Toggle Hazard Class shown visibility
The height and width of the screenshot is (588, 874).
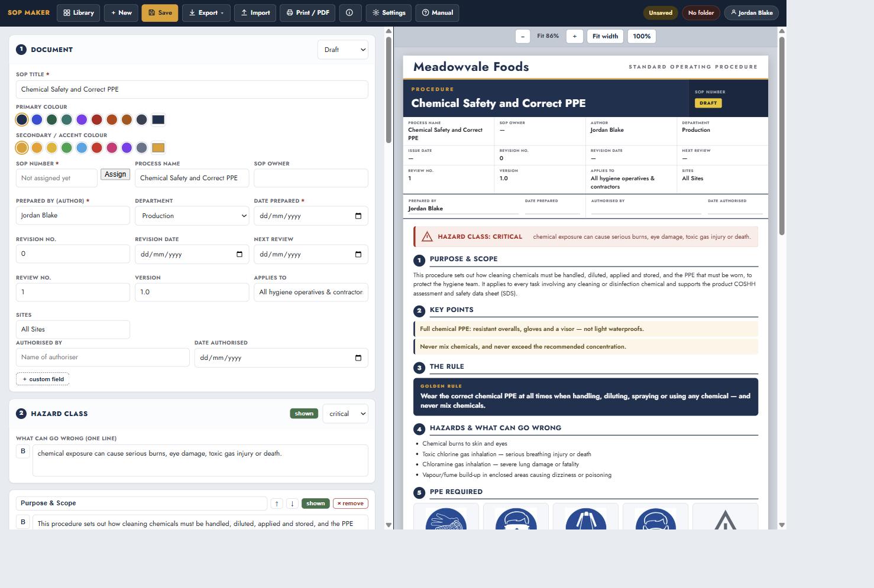pyautogui.click(x=304, y=414)
